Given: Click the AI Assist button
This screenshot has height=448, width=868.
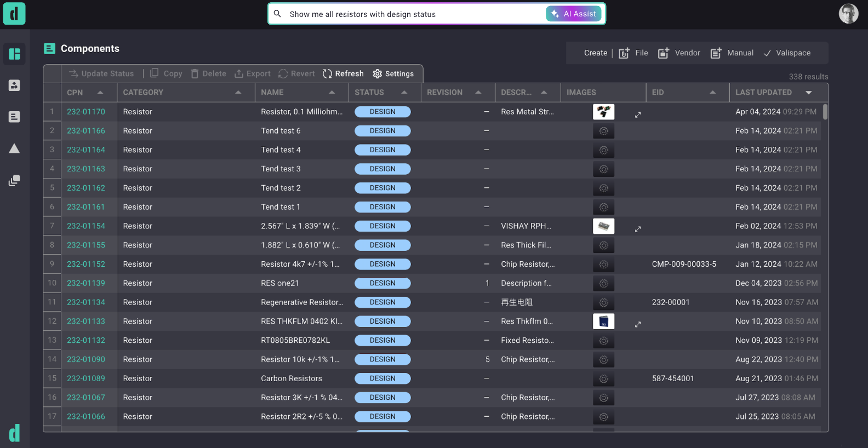Looking at the screenshot, I should (574, 14).
